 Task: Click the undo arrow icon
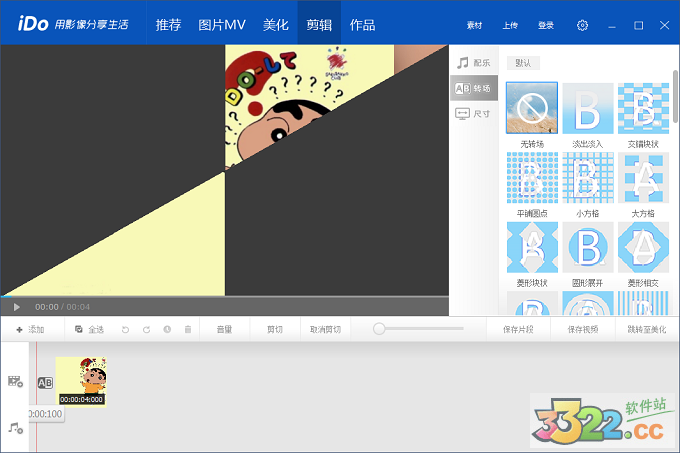[x=125, y=329]
